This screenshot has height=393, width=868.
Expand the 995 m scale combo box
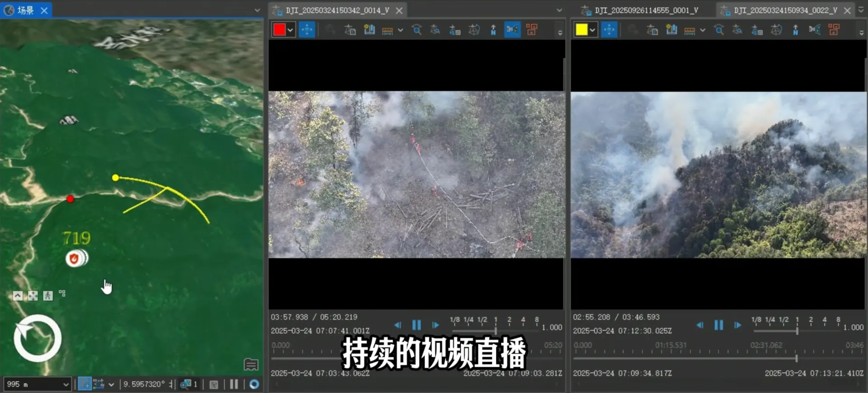tap(37, 384)
